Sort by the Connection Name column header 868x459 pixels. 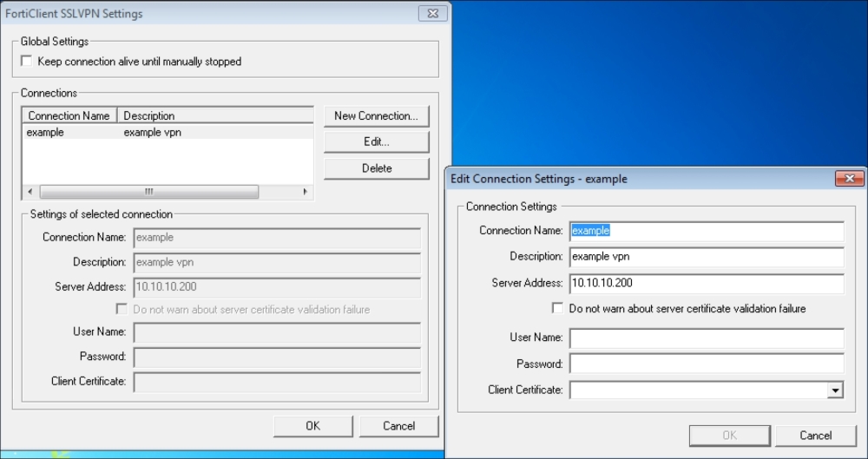click(x=69, y=115)
